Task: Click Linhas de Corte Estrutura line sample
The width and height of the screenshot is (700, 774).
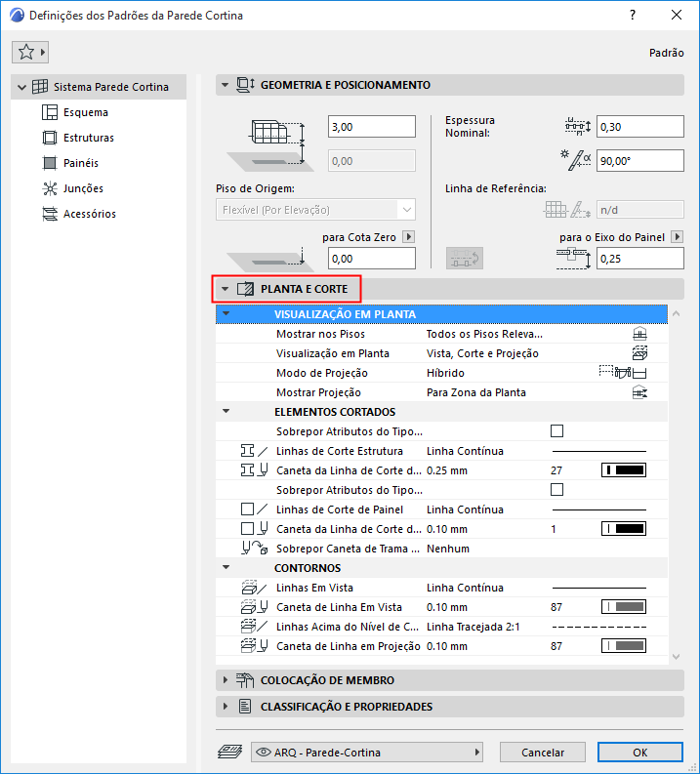Action: point(599,451)
